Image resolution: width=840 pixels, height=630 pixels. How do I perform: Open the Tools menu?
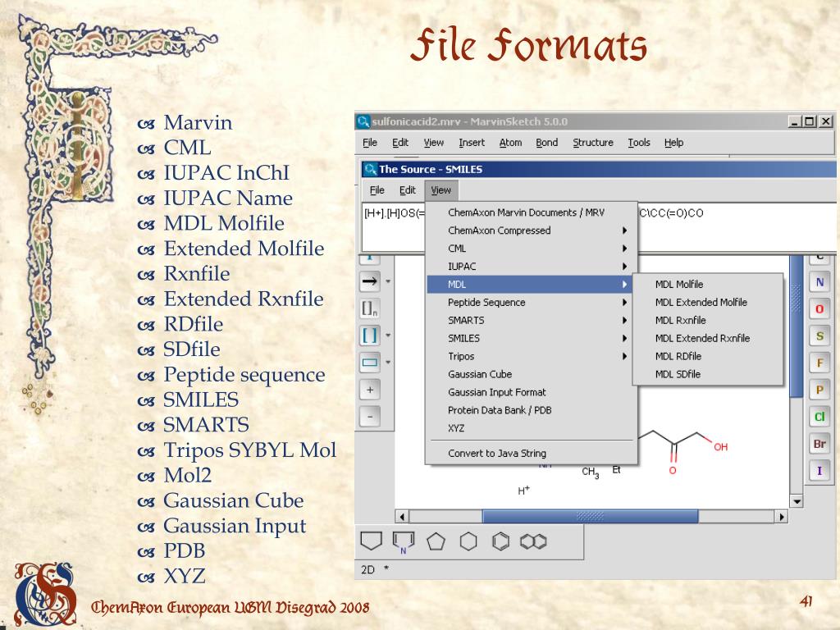tap(638, 143)
